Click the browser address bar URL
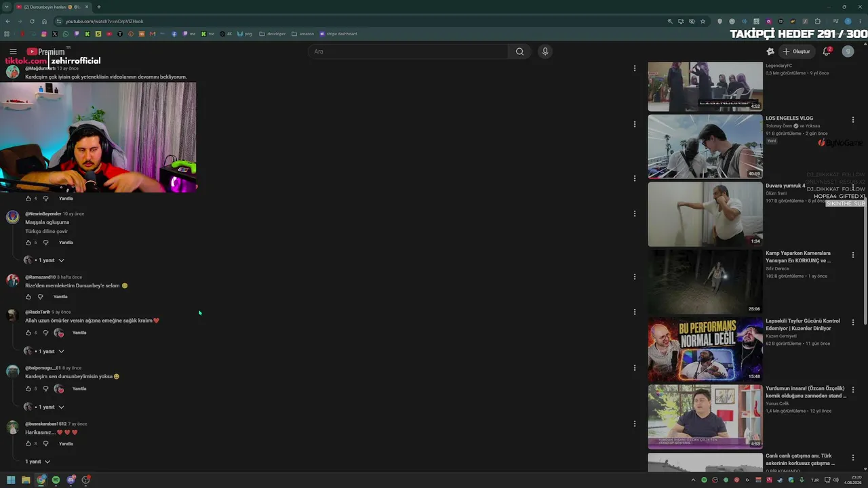This screenshot has width=868, height=488. pyautogui.click(x=104, y=21)
